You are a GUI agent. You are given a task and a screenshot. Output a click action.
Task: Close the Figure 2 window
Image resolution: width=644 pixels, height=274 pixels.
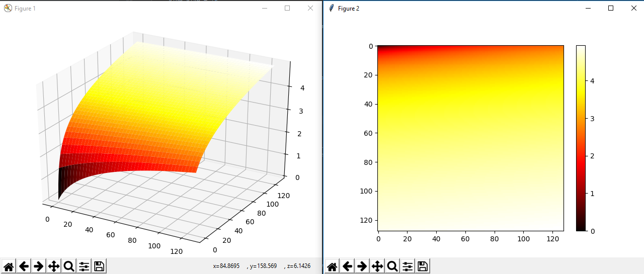click(633, 8)
